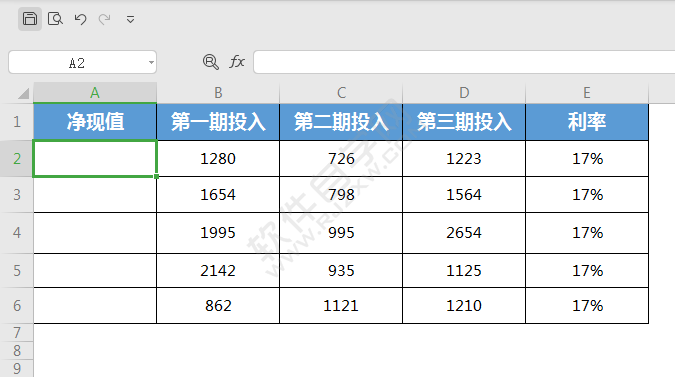Click the 第一期投入 header cell
The width and height of the screenshot is (675, 377).
[218, 122]
